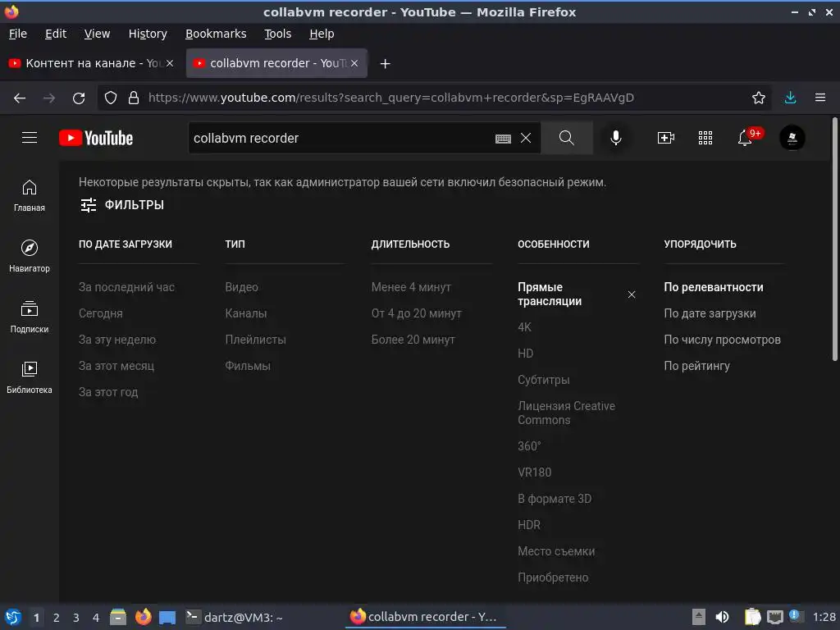Close the collabvm recorder tab

(x=354, y=63)
